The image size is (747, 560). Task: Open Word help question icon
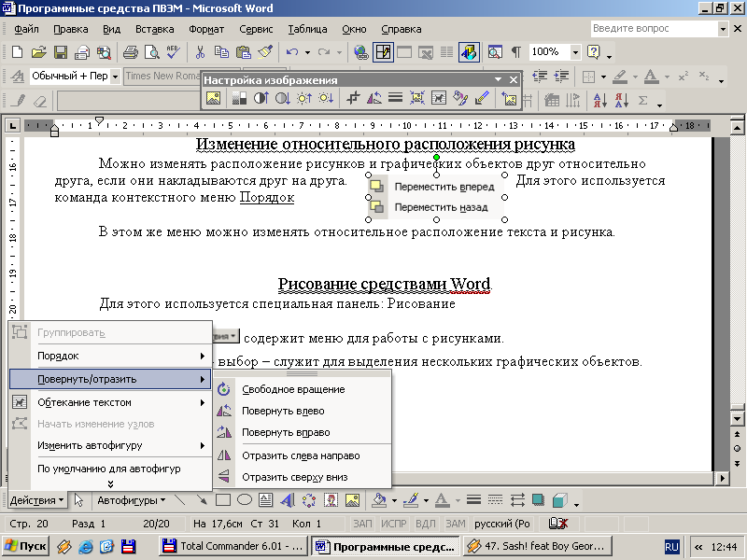[x=594, y=52]
